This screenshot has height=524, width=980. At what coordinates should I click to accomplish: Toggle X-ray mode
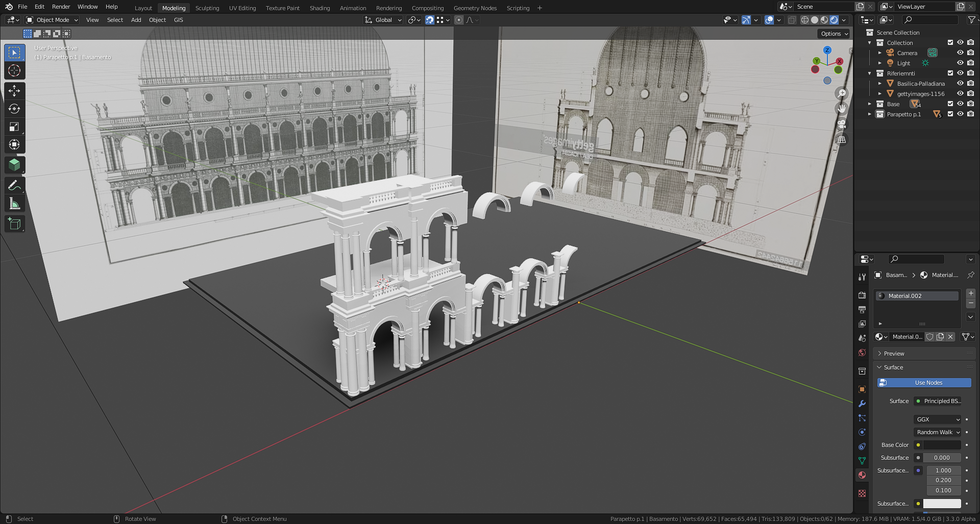pos(792,20)
